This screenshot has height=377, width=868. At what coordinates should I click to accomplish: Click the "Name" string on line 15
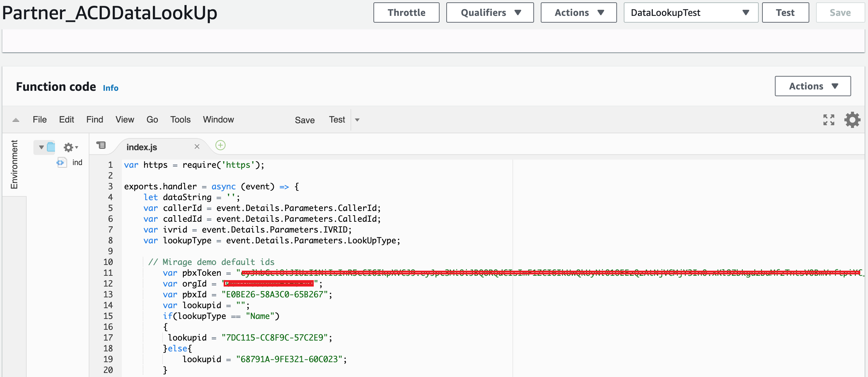(260, 316)
